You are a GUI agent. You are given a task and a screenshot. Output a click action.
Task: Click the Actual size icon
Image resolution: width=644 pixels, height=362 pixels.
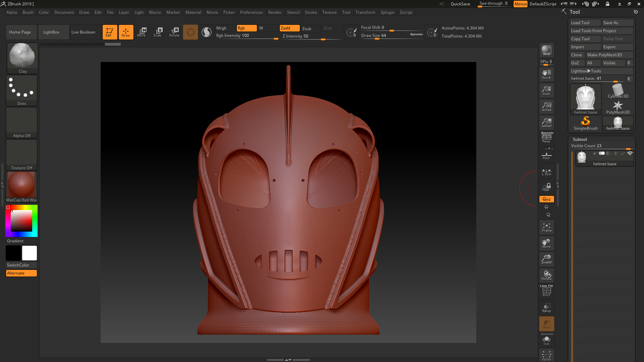point(546,107)
